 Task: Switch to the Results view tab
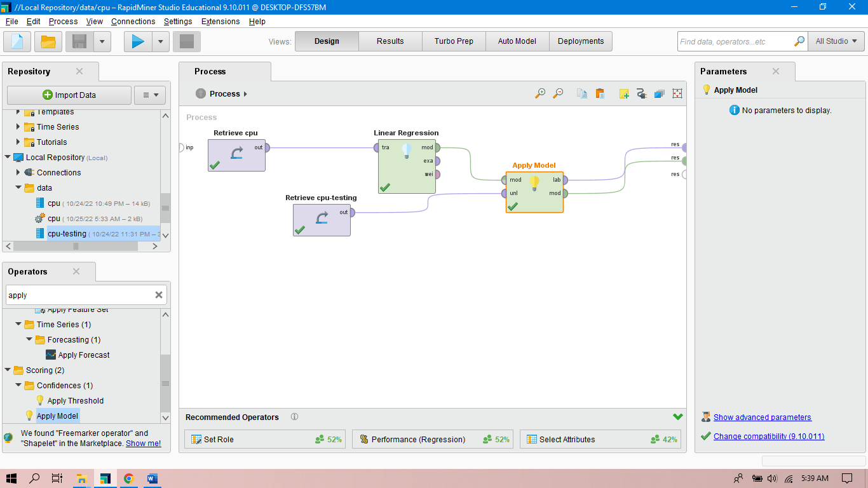pyautogui.click(x=390, y=41)
